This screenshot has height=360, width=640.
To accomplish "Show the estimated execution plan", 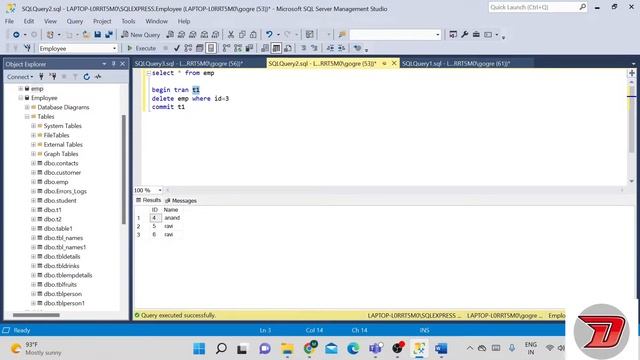I will [188, 48].
